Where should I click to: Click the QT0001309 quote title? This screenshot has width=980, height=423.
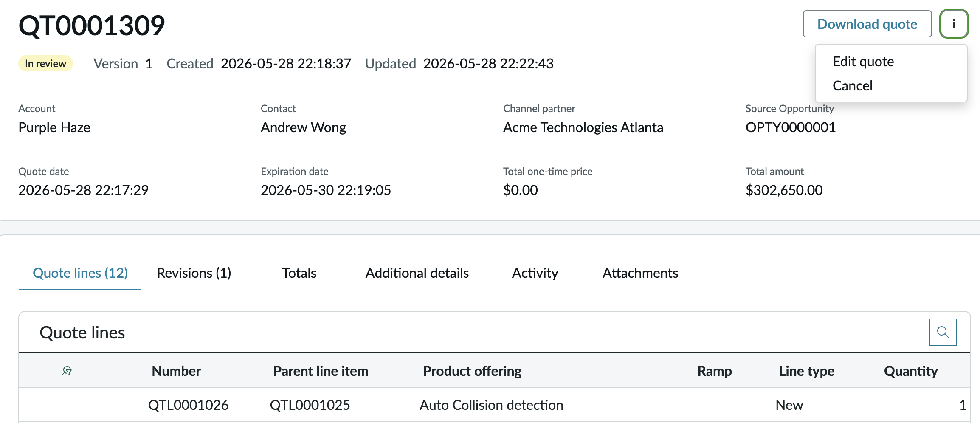tap(92, 25)
